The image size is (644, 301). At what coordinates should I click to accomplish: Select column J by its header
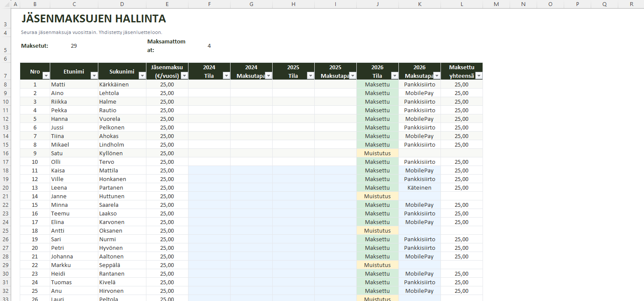click(377, 4)
